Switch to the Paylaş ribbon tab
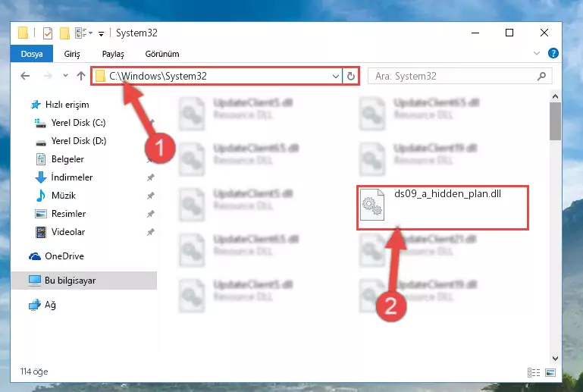583x392 pixels. click(113, 54)
